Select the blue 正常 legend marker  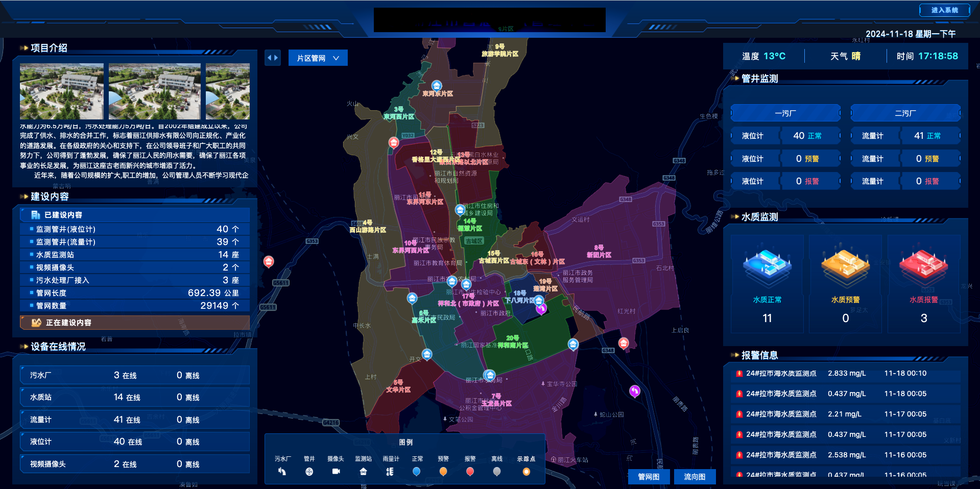417,472
